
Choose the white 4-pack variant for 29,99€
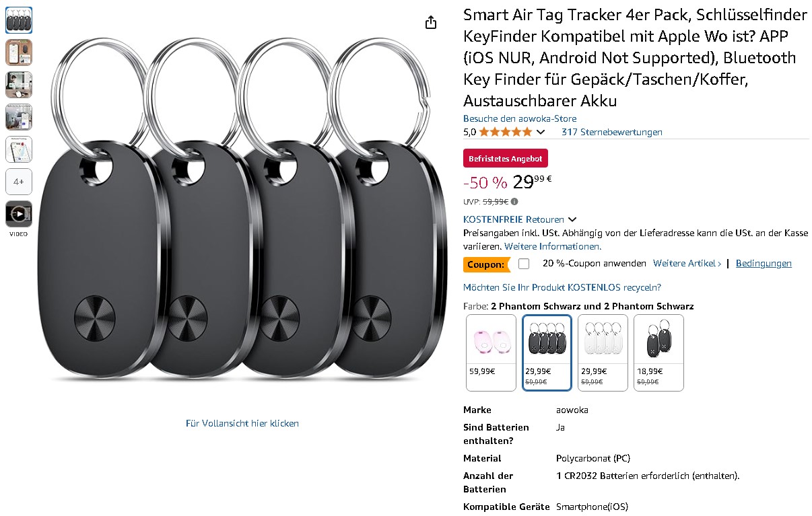tap(603, 353)
